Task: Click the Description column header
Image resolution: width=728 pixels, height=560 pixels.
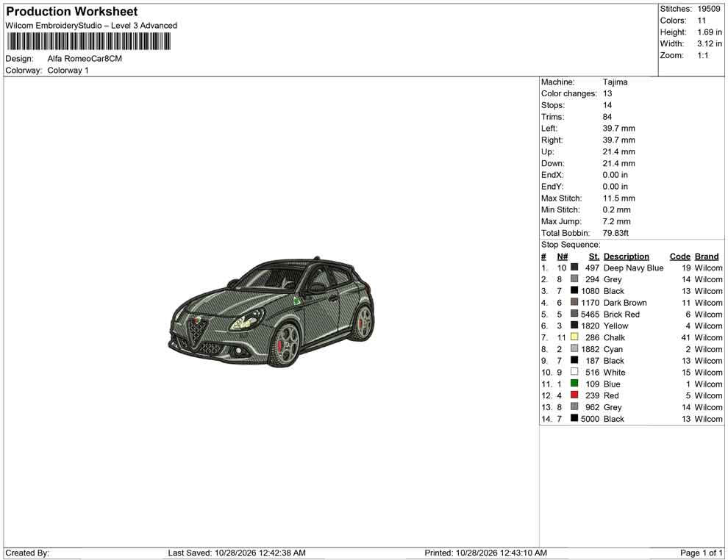Action: (627, 256)
